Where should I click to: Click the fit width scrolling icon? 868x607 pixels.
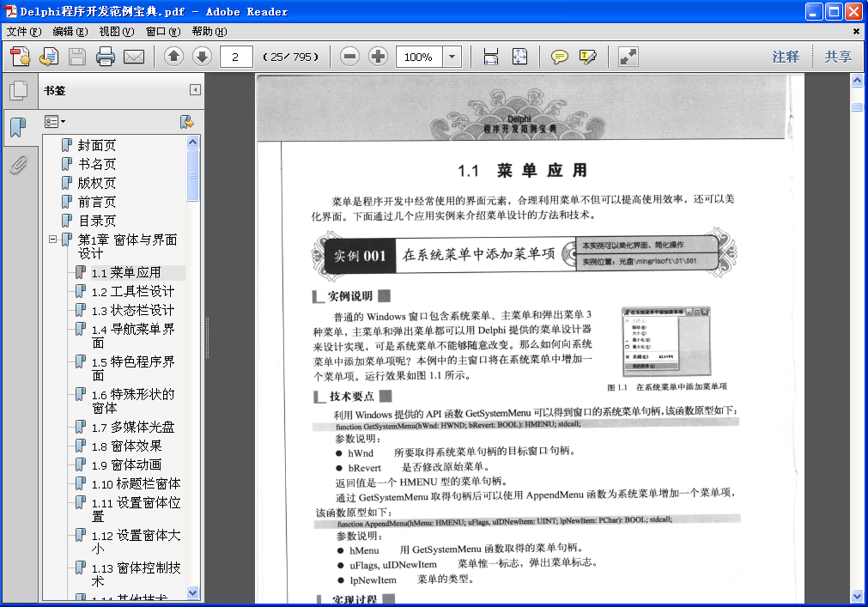pos(491,57)
